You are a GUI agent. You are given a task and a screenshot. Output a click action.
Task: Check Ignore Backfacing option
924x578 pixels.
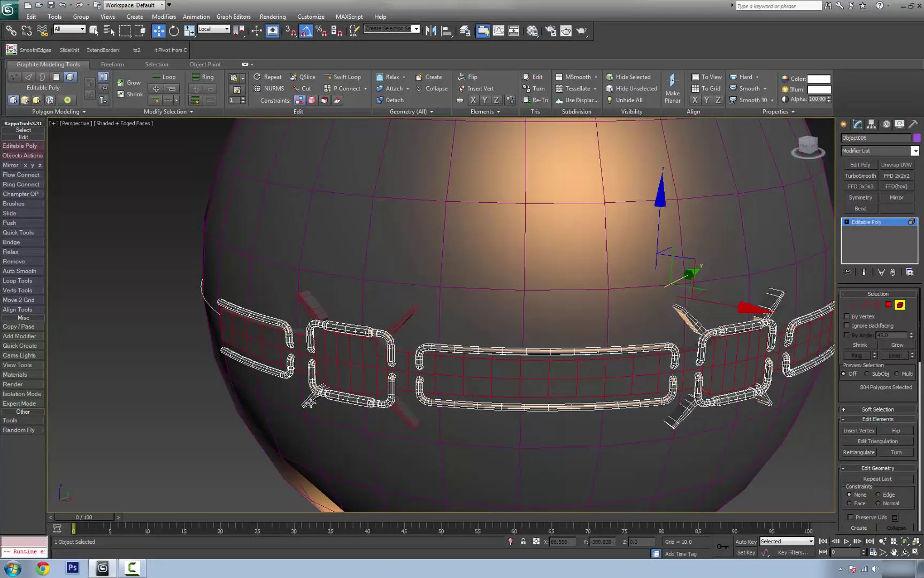(847, 325)
